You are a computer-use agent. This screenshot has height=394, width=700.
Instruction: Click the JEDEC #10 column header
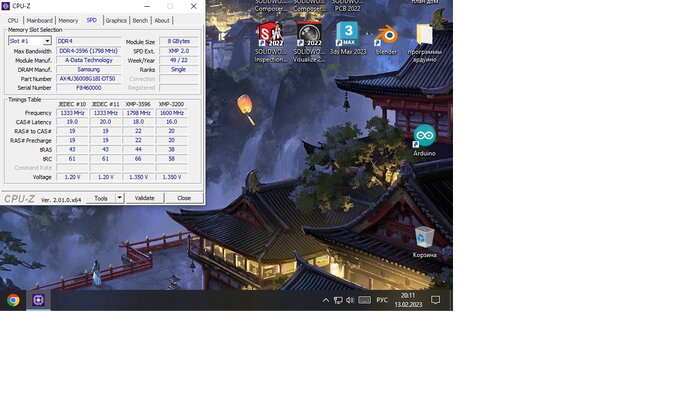pyautogui.click(x=72, y=104)
